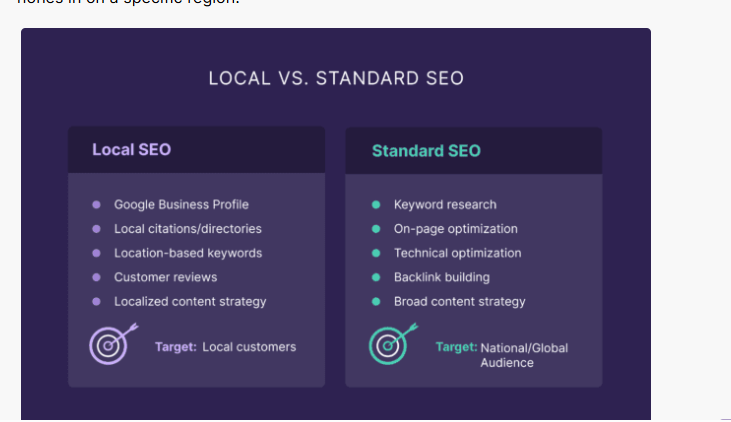Select the On-page optimization item
This screenshot has width=731, height=422.
(x=455, y=229)
